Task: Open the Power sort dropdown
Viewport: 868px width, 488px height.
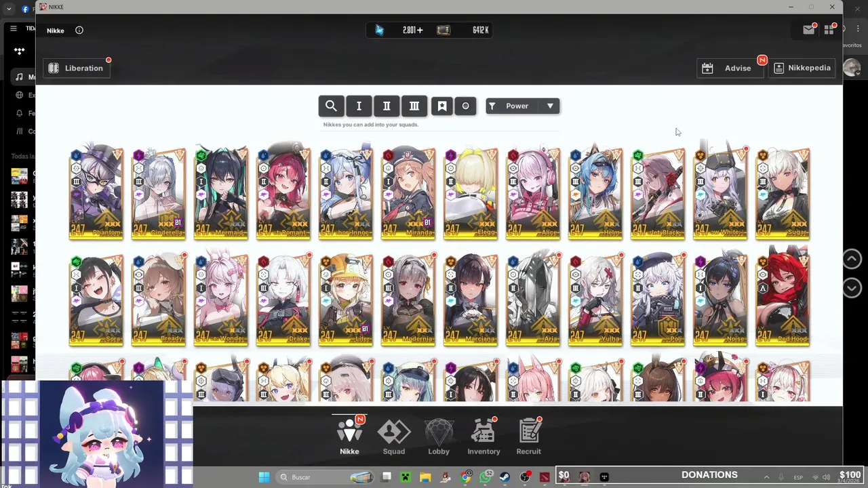Action: point(522,106)
